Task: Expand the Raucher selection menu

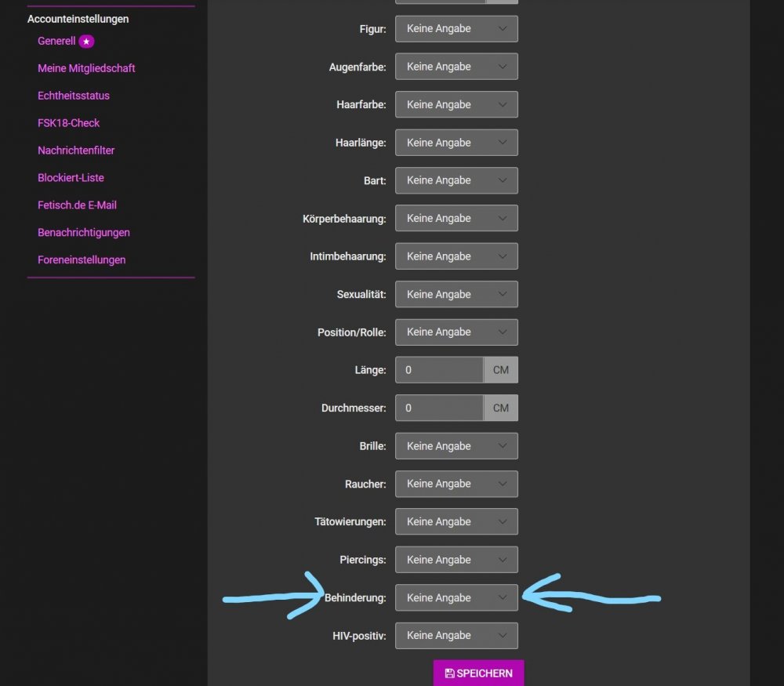Action: pyautogui.click(x=456, y=484)
